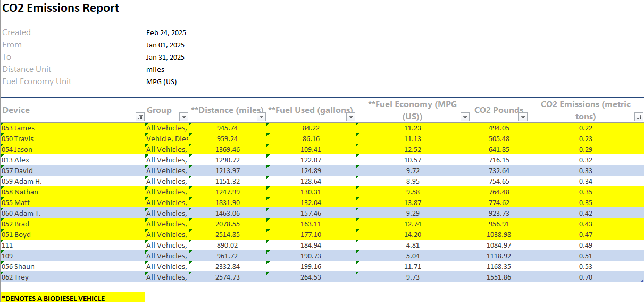644x302 pixels.
Task: Click fuel used value 264.53
Action: tap(311, 277)
